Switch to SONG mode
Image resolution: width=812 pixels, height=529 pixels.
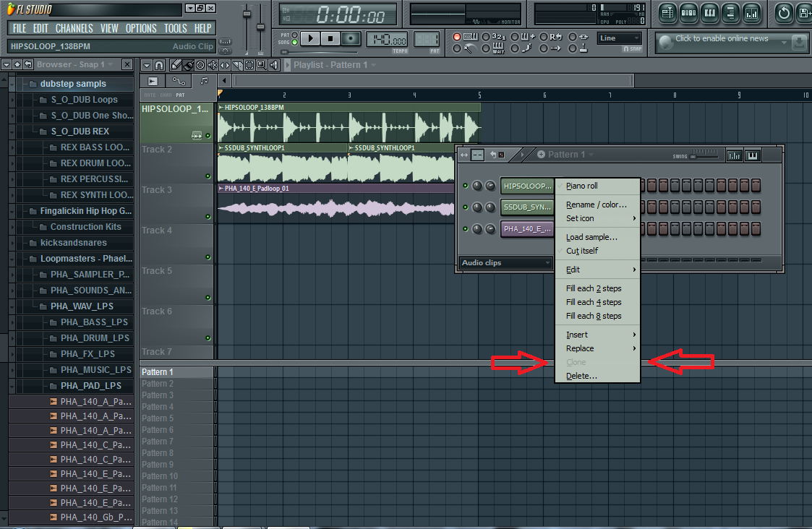pyautogui.click(x=295, y=42)
